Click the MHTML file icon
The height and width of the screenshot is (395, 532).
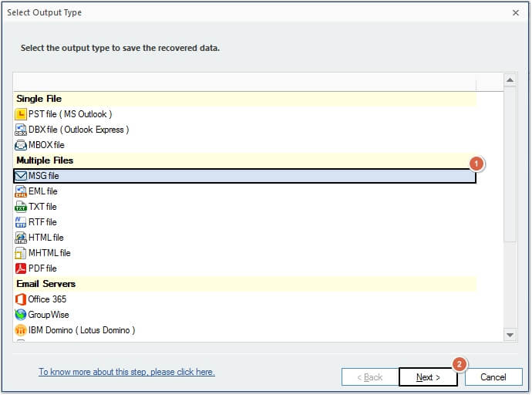[x=21, y=253]
